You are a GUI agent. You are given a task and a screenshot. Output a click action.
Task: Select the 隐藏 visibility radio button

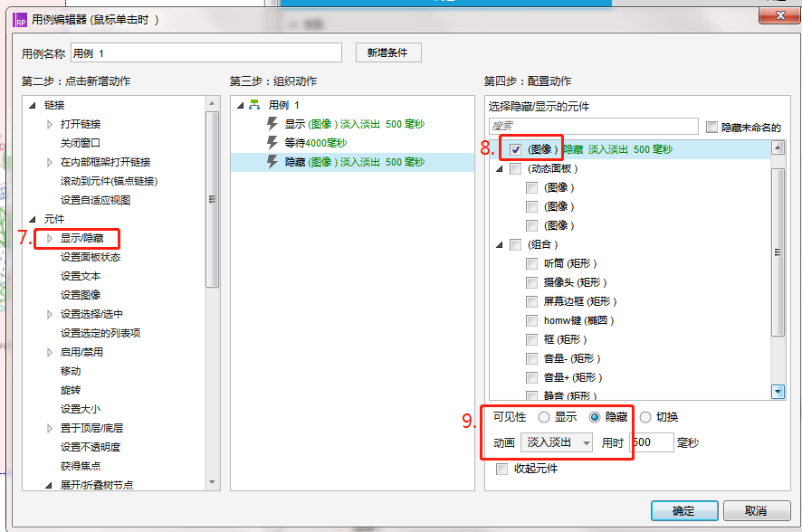click(595, 417)
